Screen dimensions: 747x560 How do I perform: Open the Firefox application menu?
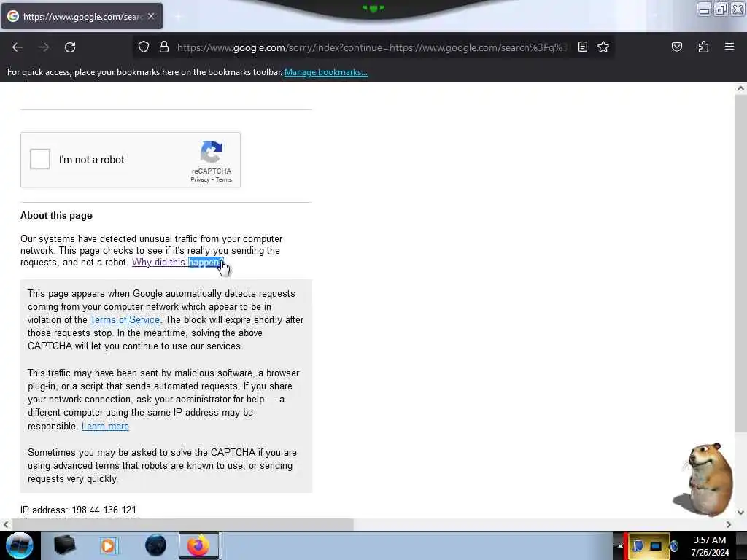[729, 47]
